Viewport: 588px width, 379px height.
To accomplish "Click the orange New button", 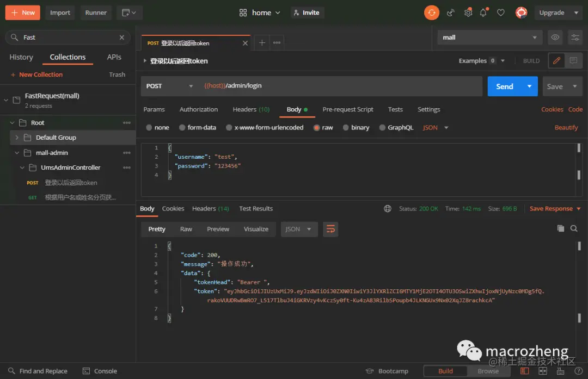I will (x=23, y=13).
